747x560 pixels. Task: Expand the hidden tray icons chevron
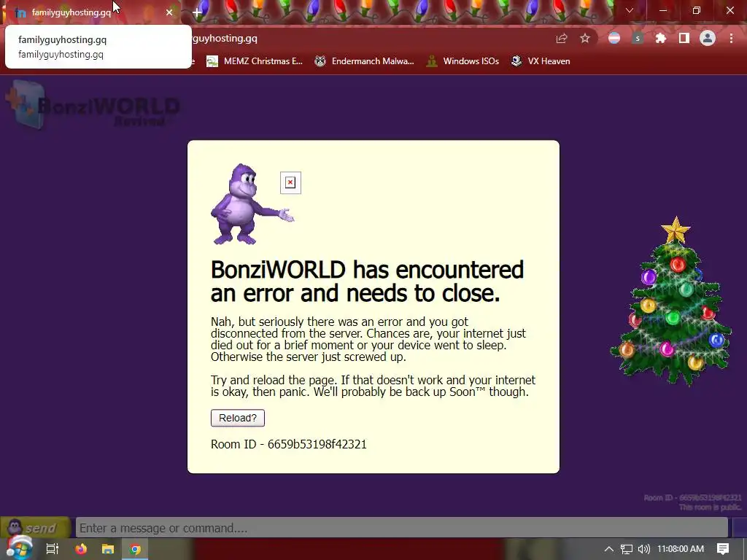(609, 549)
